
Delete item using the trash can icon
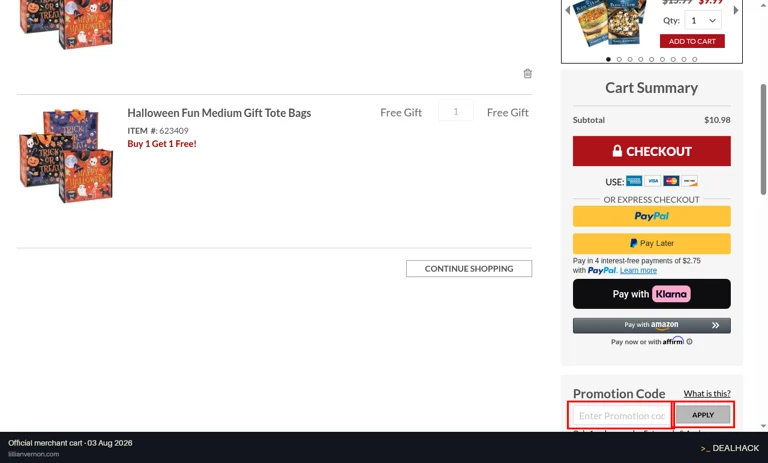coord(528,73)
